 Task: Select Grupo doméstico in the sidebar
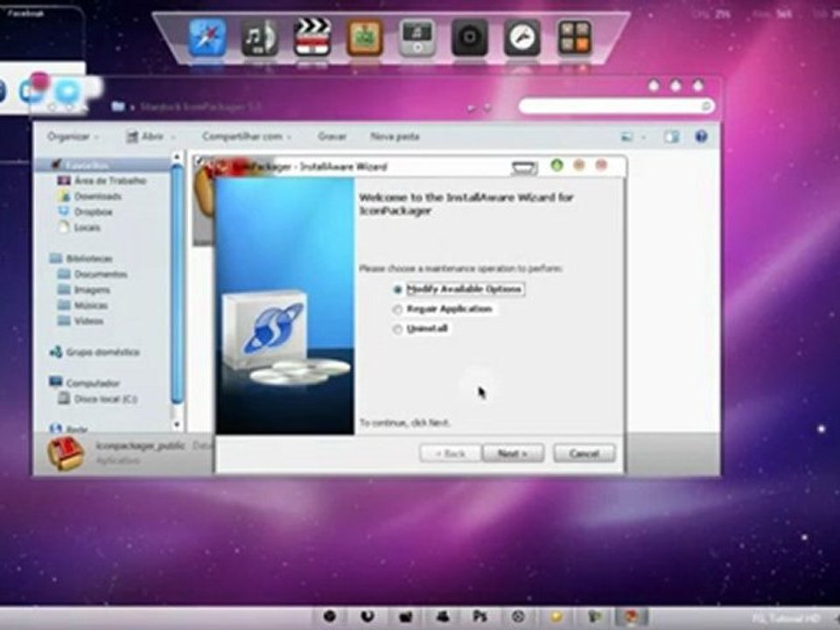(94, 352)
